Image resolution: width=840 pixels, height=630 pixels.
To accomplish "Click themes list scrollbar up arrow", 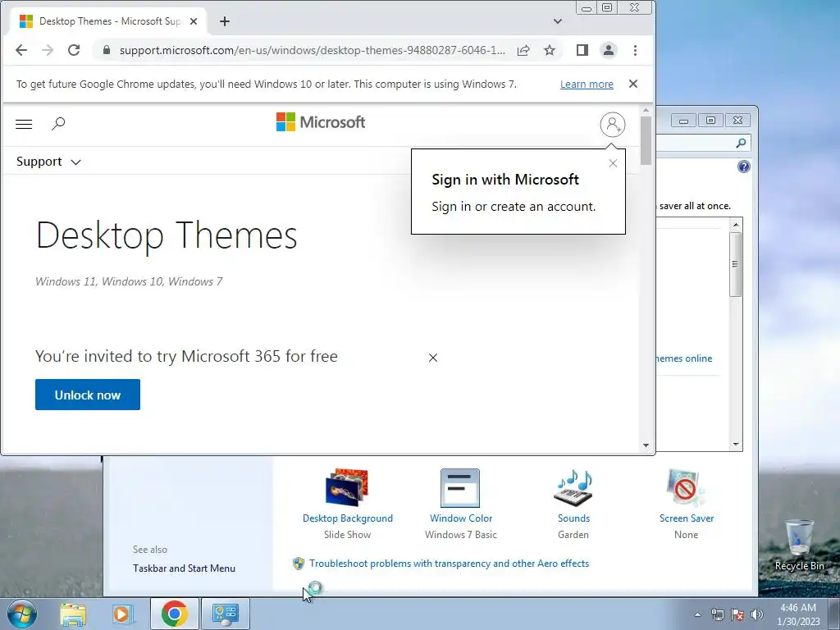I will (x=736, y=225).
